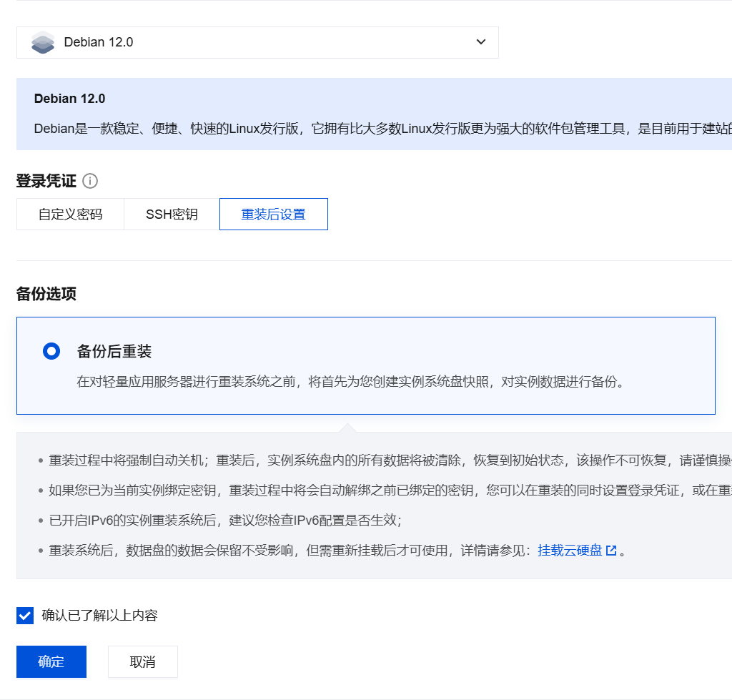The image size is (732, 700).
Task: Click the 备份选项 section heading
Action: tap(46, 294)
